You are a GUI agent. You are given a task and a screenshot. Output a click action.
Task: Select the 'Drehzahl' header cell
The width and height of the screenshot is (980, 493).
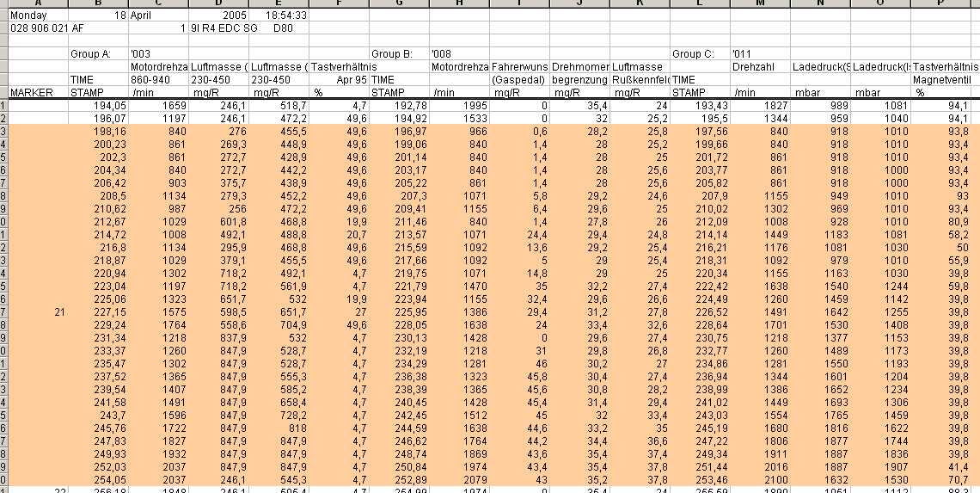[x=759, y=66]
